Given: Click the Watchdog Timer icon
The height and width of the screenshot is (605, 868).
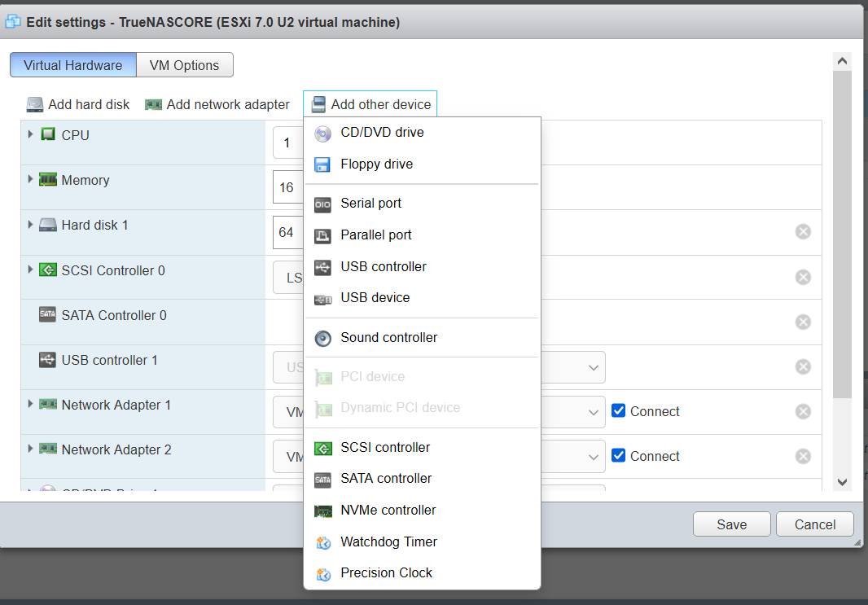Looking at the screenshot, I should [323, 543].
